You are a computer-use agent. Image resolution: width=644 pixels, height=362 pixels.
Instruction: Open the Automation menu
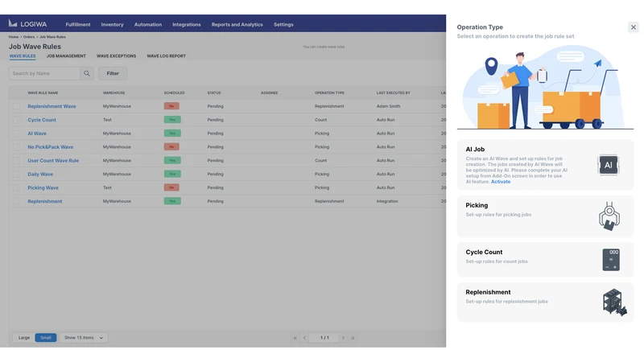coord(148,25)
